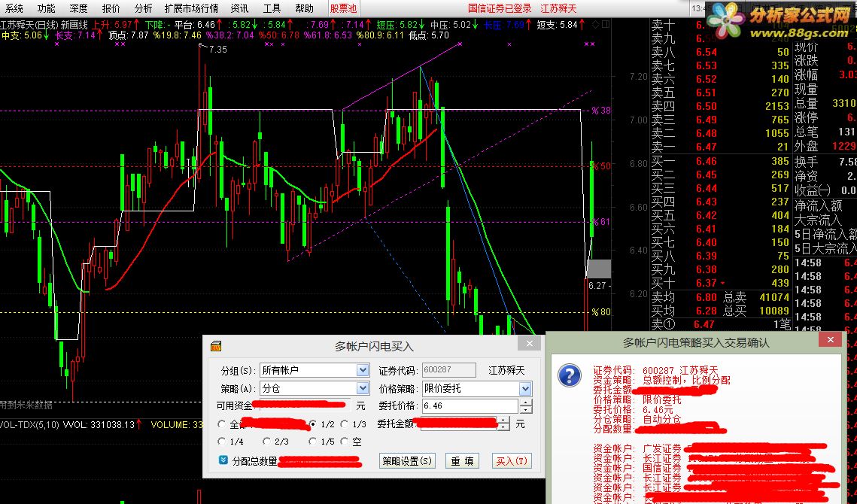Screen dimensions: 857x504
Task: Select the 1/5 radio option
Action: point(313,441)
